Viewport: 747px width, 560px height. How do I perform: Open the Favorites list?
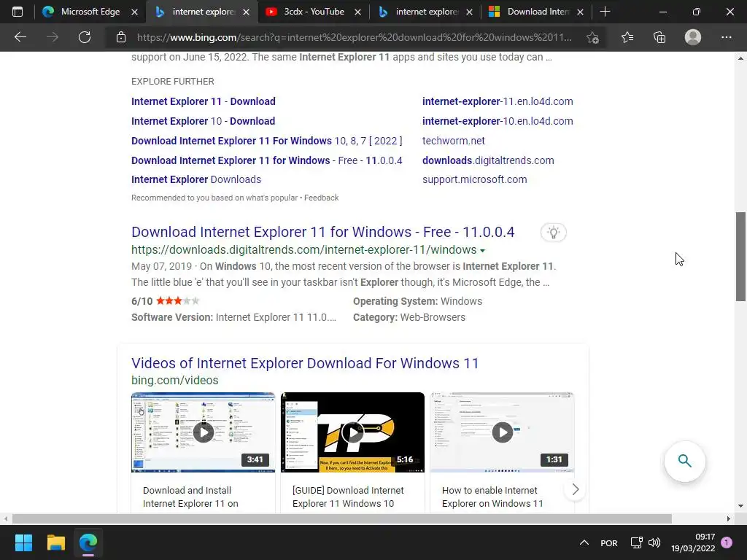click(627, 37)
